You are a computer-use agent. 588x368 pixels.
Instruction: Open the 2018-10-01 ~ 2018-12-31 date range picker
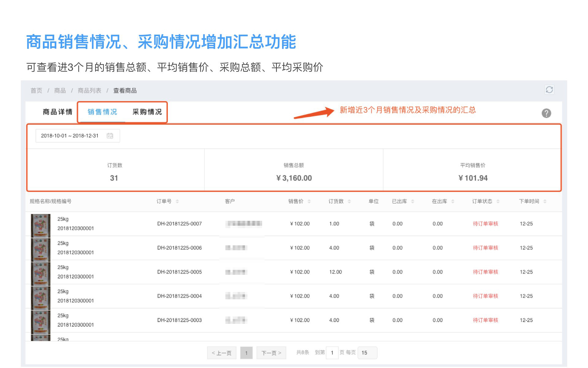point(70,136)
